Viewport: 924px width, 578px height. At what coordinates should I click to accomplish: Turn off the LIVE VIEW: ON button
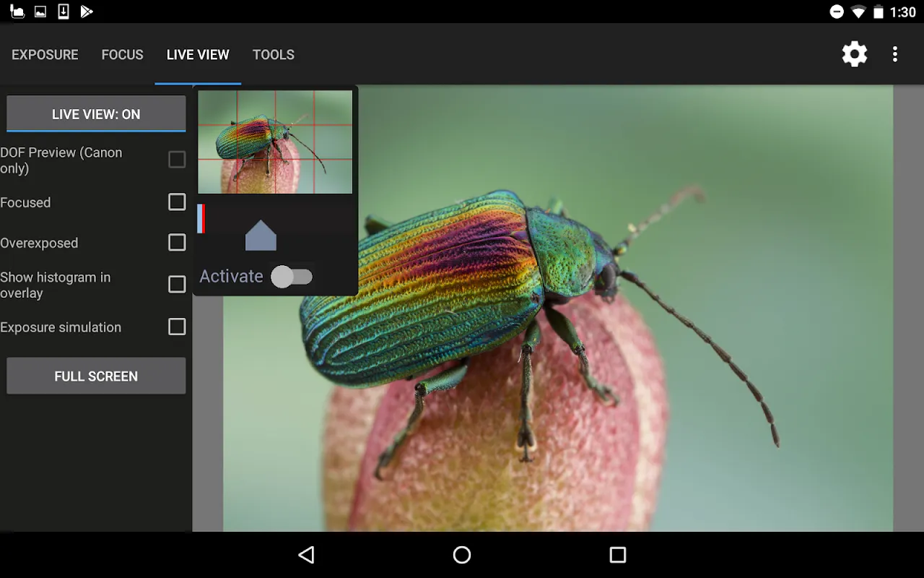(x=96, y=114)
